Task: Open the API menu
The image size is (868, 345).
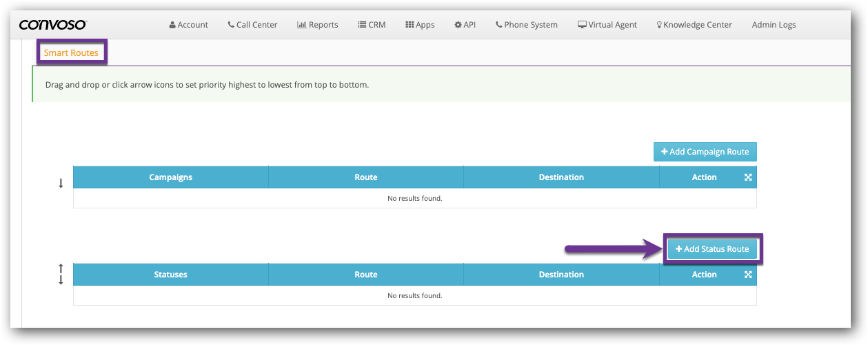Action: point(465,25)
